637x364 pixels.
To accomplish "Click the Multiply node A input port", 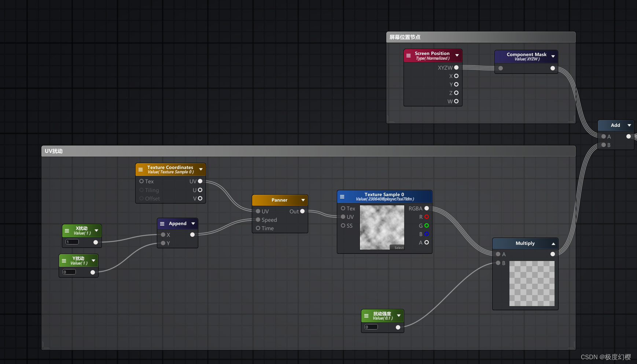I will 498,254.
